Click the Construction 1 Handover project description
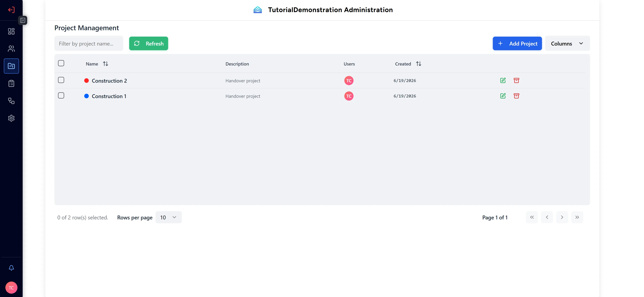Viewport: 644px width, 297px height. (x=243, y=96)
